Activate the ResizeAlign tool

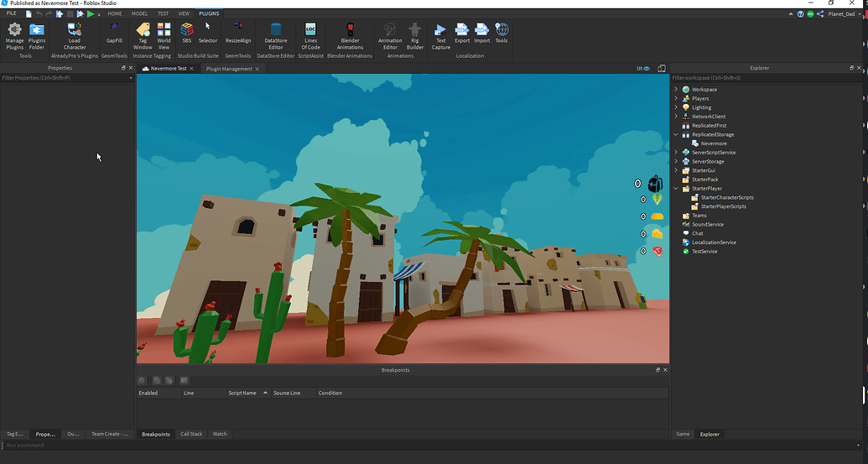pos(238,34)
